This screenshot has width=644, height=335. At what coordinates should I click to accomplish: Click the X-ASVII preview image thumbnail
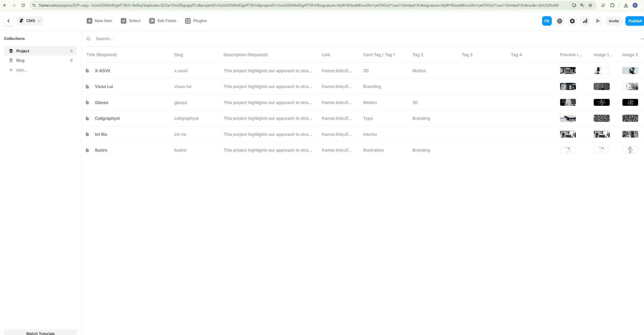coord(568,71)
